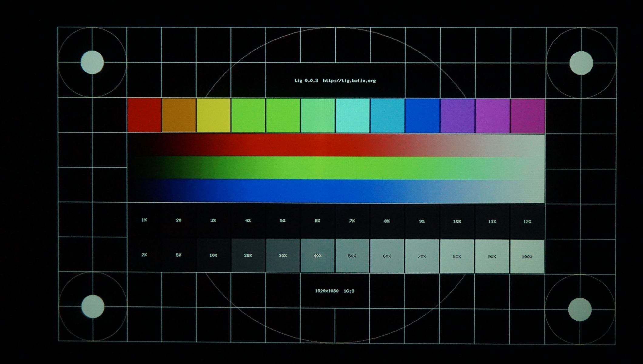Click the white disc in the bottom-left corner circle

point(93,306)
